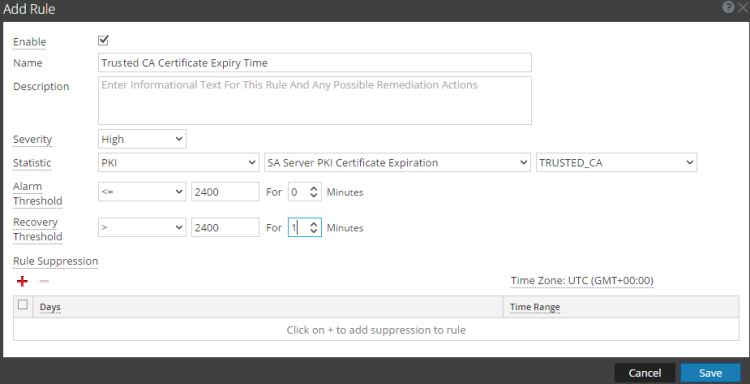Expand SA Server PKI Certificate Expiration dropdown
The image size is (750, 384).
pos(397,163)
